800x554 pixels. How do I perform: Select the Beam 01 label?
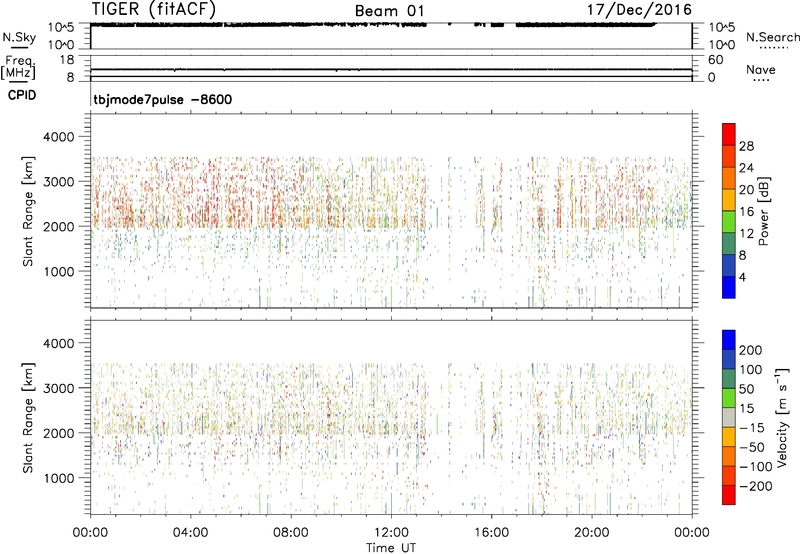389,11
